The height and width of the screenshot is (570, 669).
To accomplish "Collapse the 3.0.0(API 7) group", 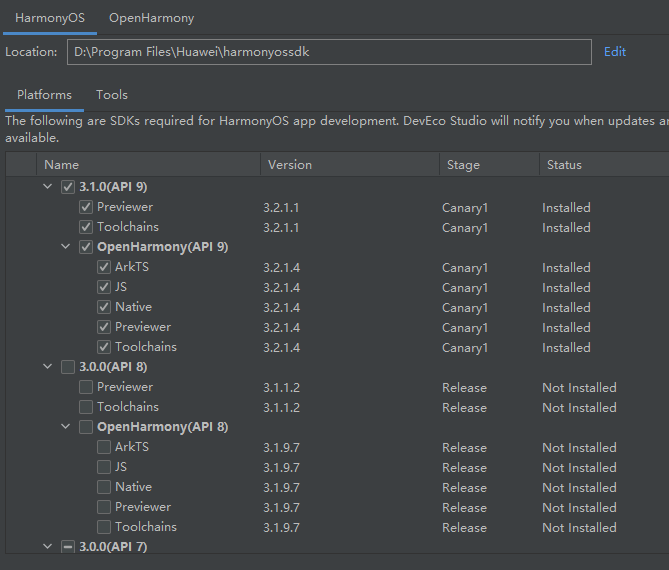I will point(48,547).
